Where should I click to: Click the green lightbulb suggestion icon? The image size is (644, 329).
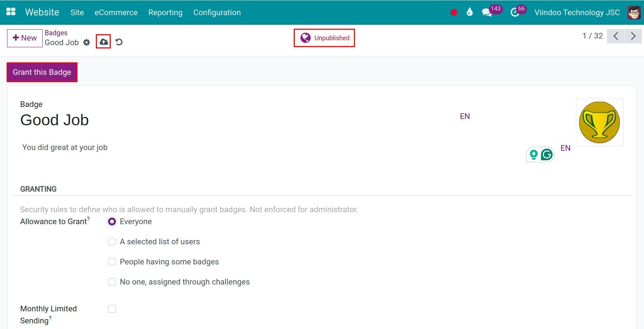534,154
